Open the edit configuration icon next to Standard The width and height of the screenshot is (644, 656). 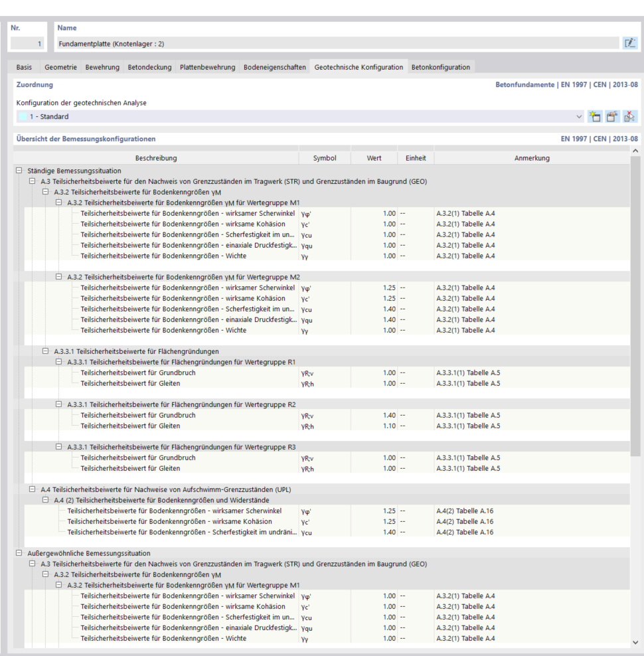(612, 117)
